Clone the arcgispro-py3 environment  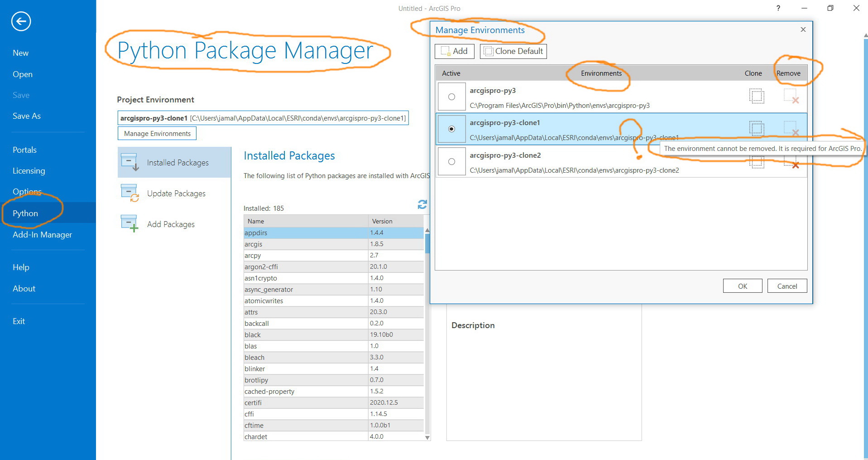pyautogui.click(x=756, y=97)
